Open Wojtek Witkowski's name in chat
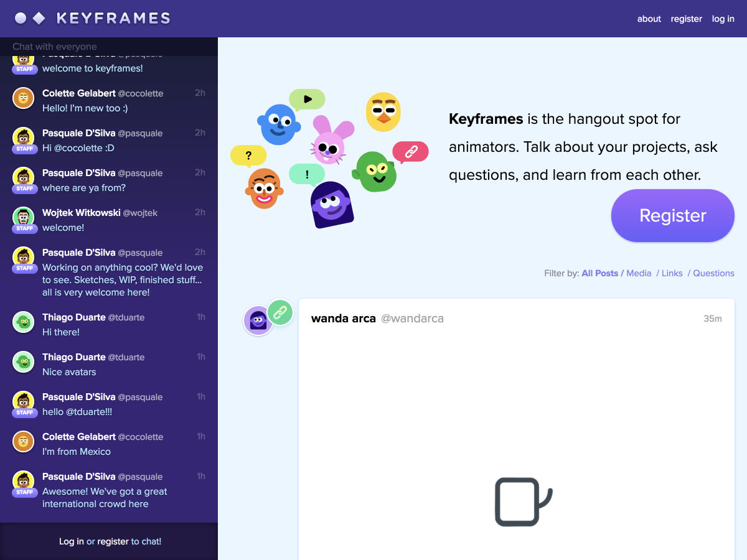Screen dimensions: 747x560 tap(82, 213)
